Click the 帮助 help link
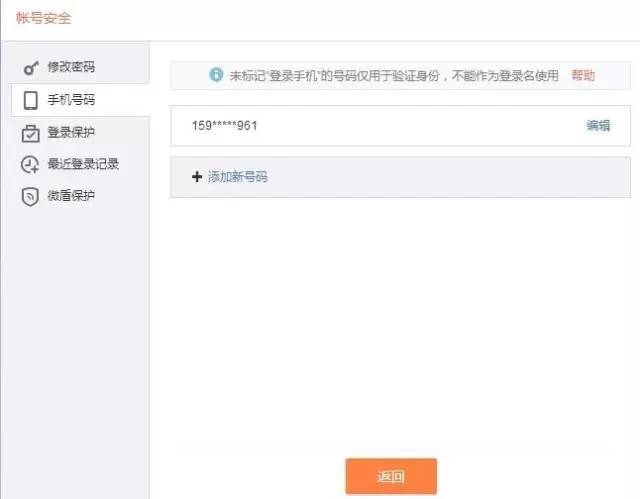This screenshot has width=640, height=499. [583, 75]
